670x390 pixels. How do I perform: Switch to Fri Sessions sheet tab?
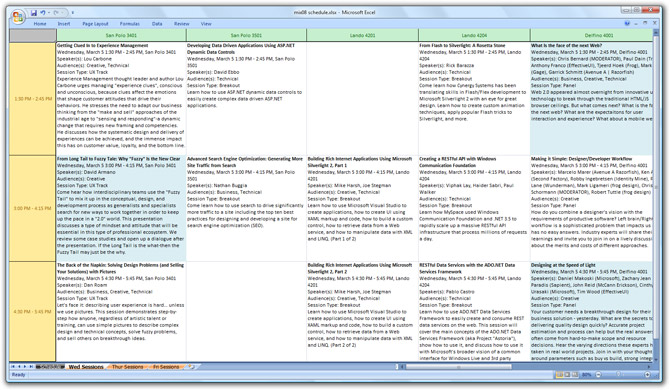(166, 367)
